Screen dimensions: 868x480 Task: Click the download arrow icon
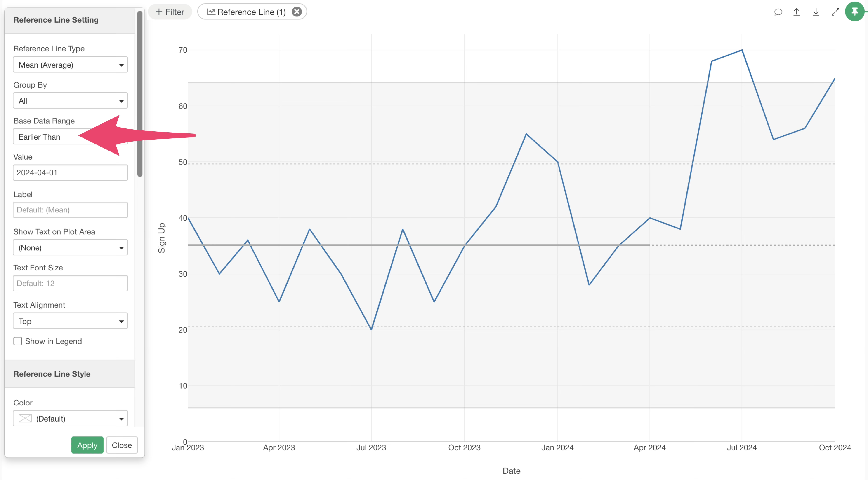pyautogui.click(x=816, y=12)
